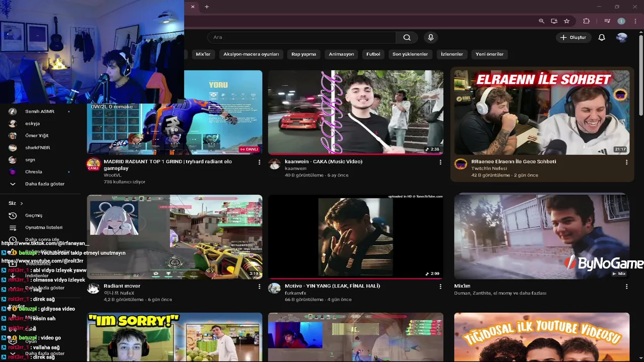Open the Radiant mover video thumbnail

(175, 236)
